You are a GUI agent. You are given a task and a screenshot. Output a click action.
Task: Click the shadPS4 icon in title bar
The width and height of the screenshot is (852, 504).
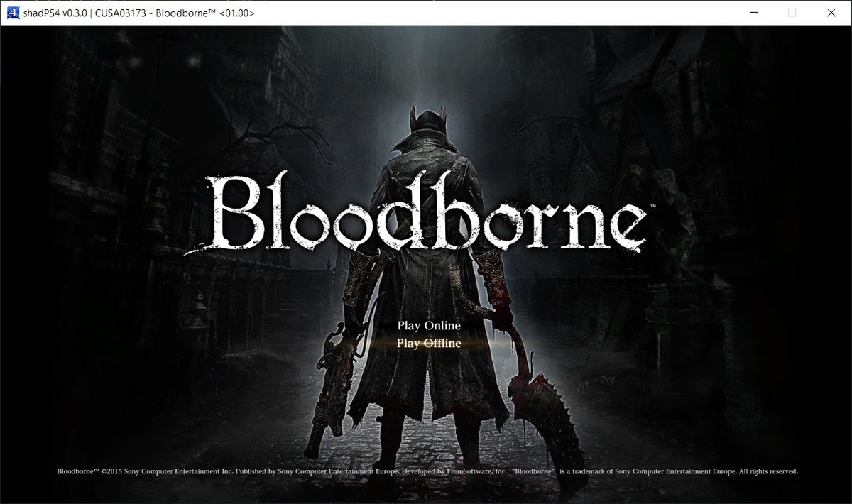(11, 13)
